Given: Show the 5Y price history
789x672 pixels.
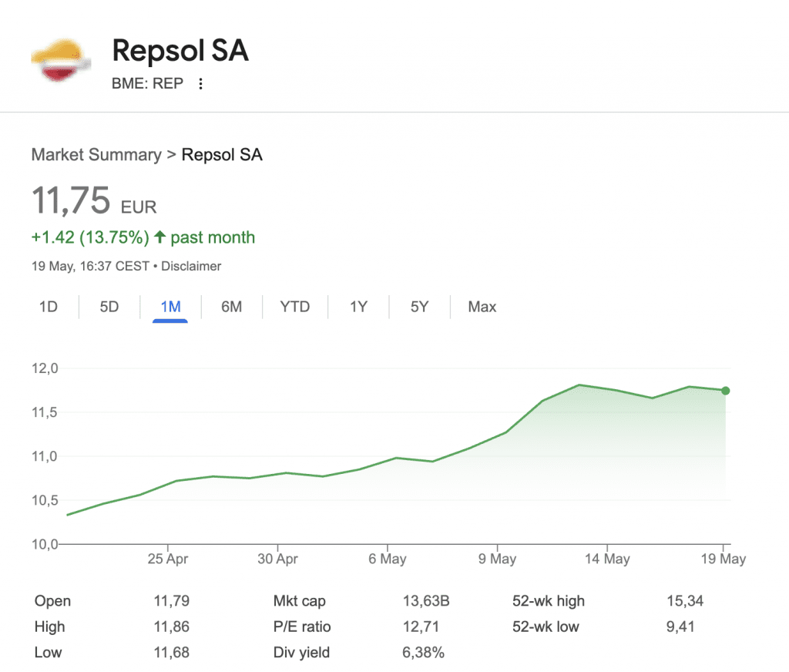Looking at the screenshot, I should tap(419, 307).
